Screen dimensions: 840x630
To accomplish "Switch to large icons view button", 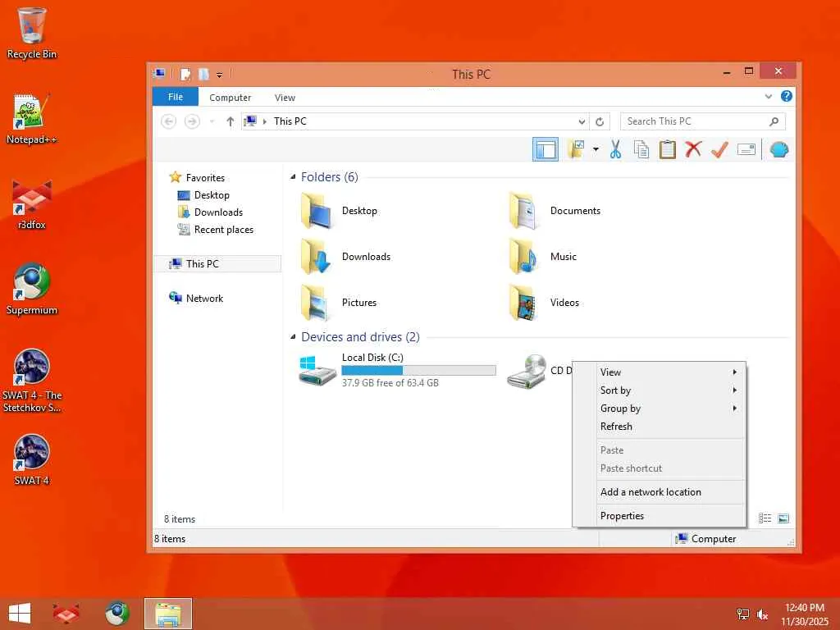I will click(783, 518).
